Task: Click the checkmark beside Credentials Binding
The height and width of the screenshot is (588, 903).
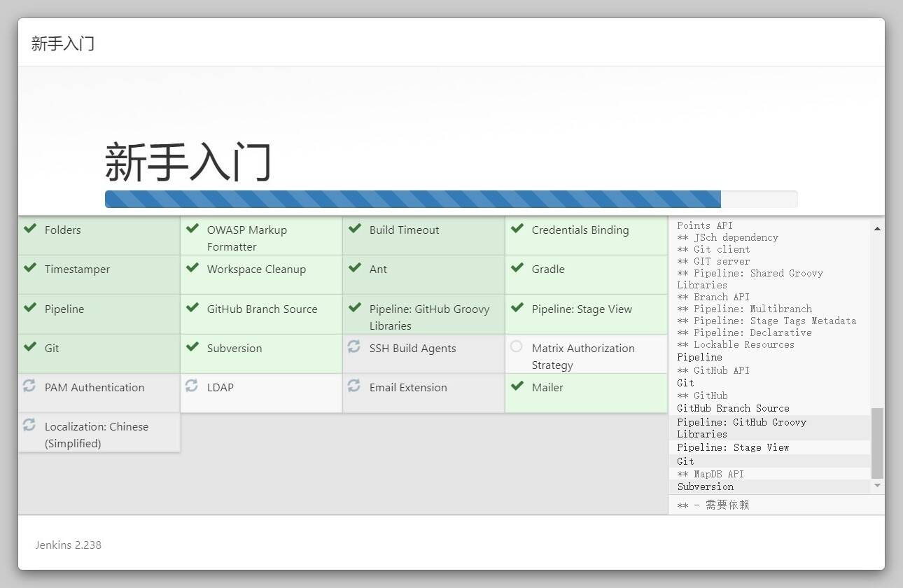Action: click(x=517, y=229)
